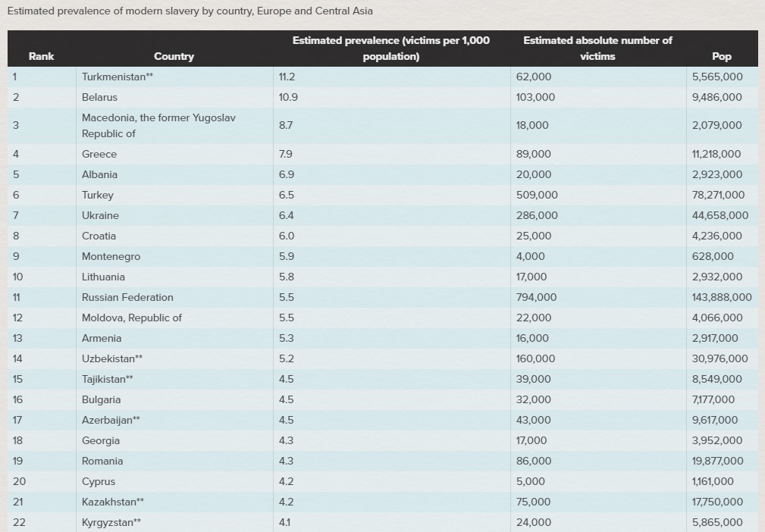Image resolution: width=765 pixels, height=532 pixels.
Task: Click the 794,000 victims value
Action: tap(536, 297)
